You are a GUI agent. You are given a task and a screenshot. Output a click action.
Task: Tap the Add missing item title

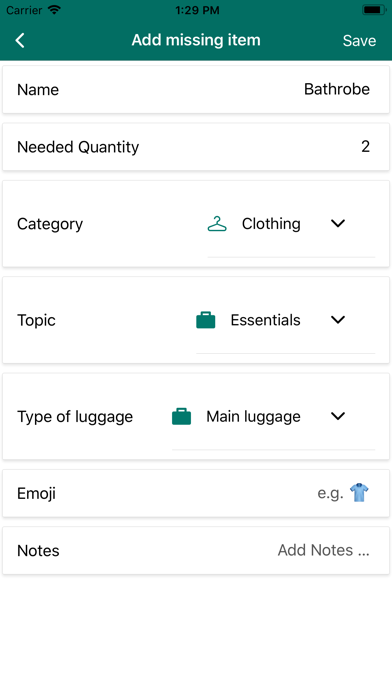196,40
